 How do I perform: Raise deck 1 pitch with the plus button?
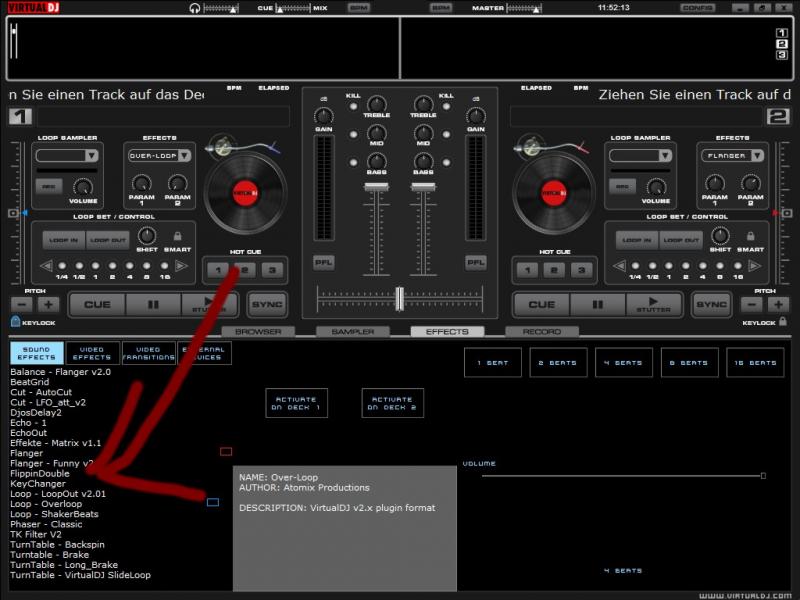click(48, 305)
